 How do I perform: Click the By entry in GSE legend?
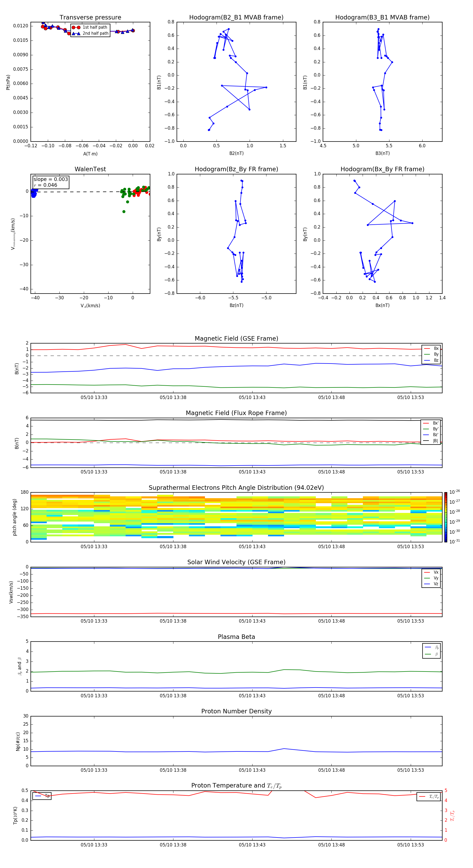tap(431, 354)
